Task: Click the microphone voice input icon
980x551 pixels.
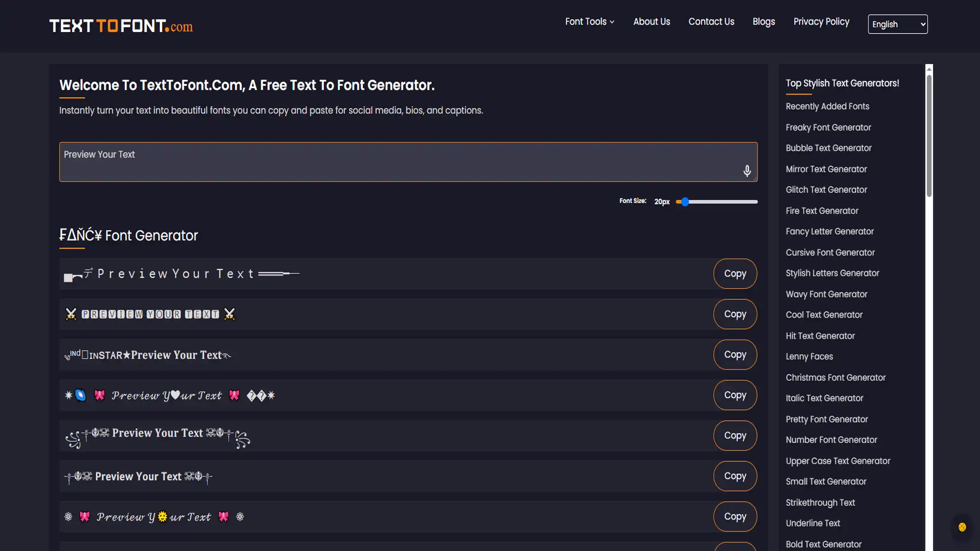Action: (747, 171)
